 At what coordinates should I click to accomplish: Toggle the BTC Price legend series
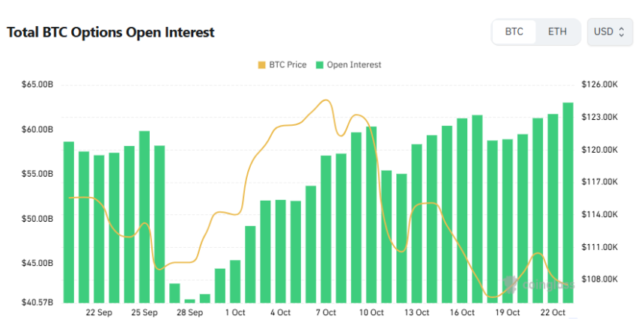pyautogui.click(x=282, y=65)
